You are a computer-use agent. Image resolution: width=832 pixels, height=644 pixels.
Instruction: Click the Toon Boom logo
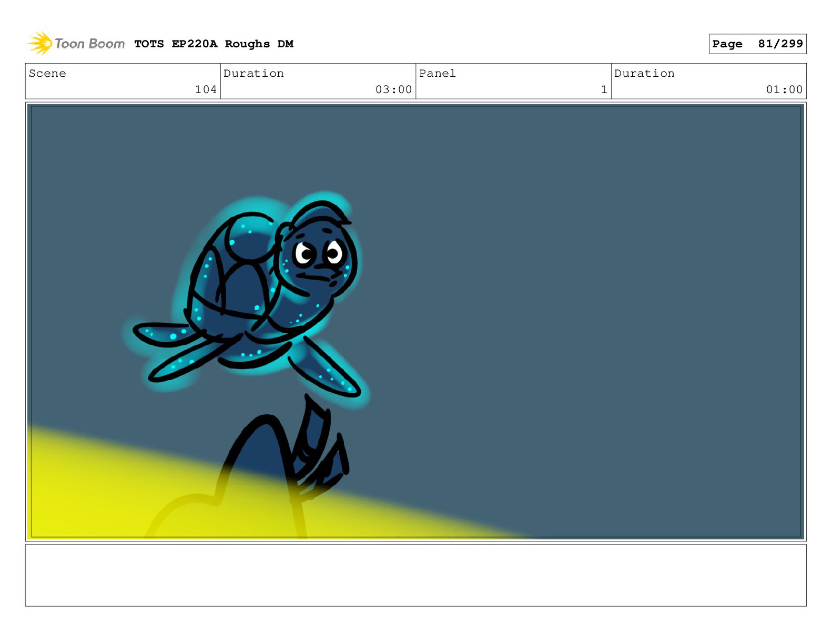[76, 44]
